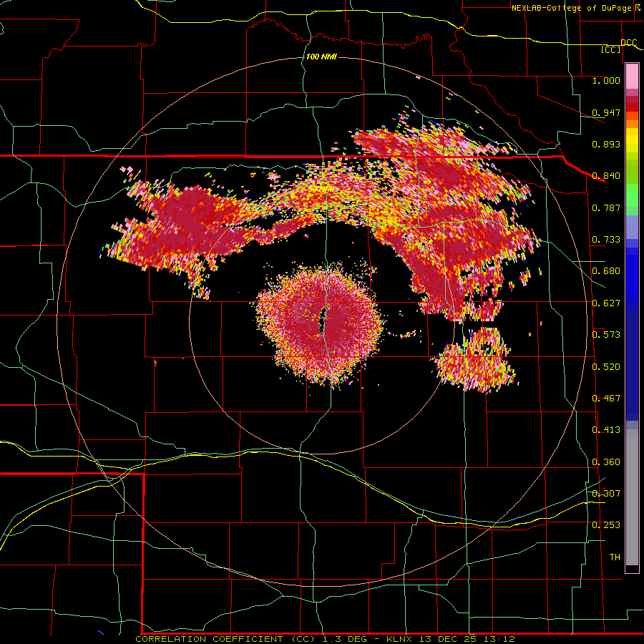Select the 0.840 color scale value
This screenshot has width=644, height=644.
pos(606,176)
